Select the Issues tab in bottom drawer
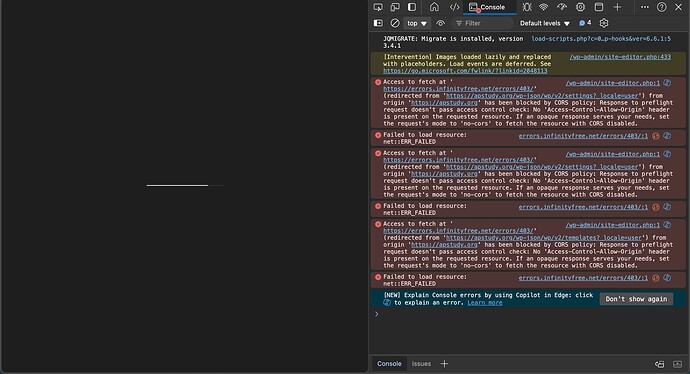The image size is (690, 374). [x=421, y=364]
